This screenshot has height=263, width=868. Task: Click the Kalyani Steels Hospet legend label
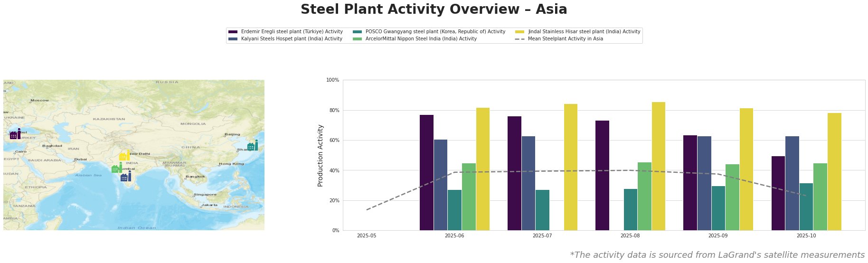(x=292, y=39)
